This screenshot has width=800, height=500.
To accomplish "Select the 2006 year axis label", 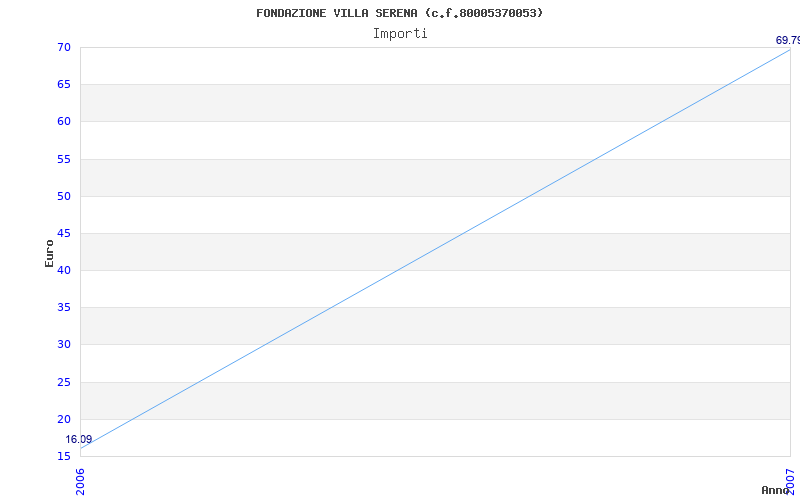I will [x=81, y=482].
